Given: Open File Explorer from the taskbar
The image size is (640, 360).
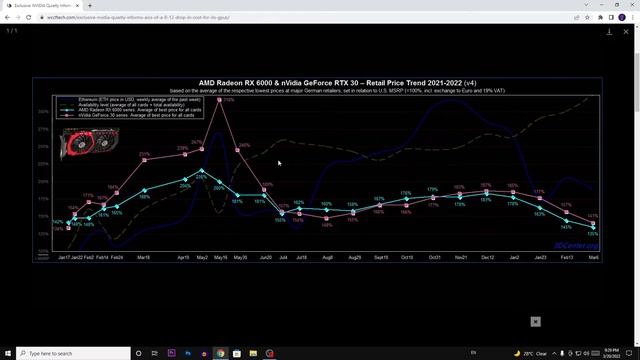Looking at the screenshot, I should point(253,353).
